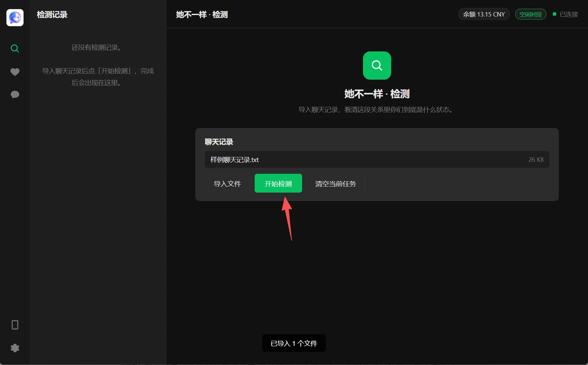The height and width of the screenshot is (365, 588).
Task: Open settings via the gear icon
Action: [15, 348]
